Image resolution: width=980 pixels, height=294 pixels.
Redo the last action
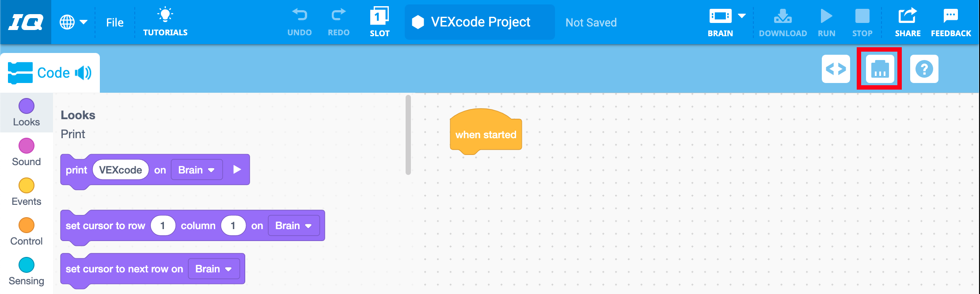tap(338, 21)
